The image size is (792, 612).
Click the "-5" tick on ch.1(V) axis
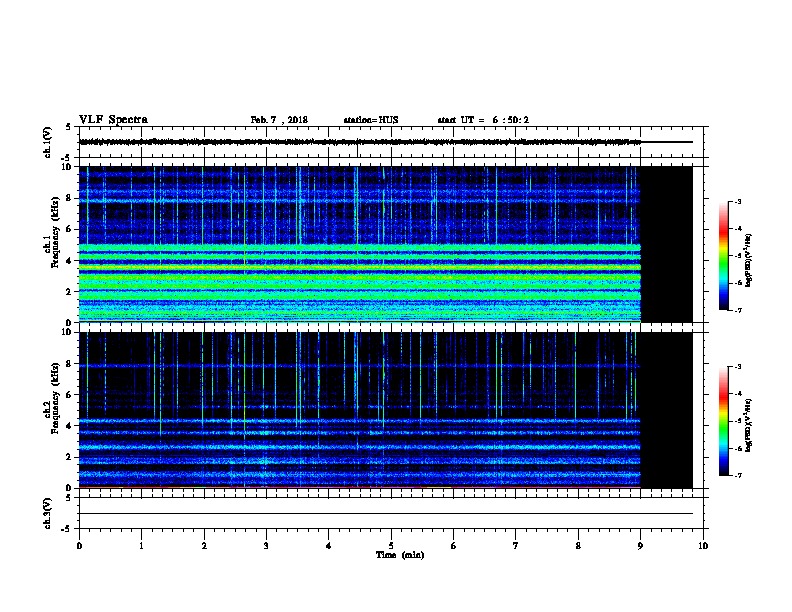(x=68, y=158)
